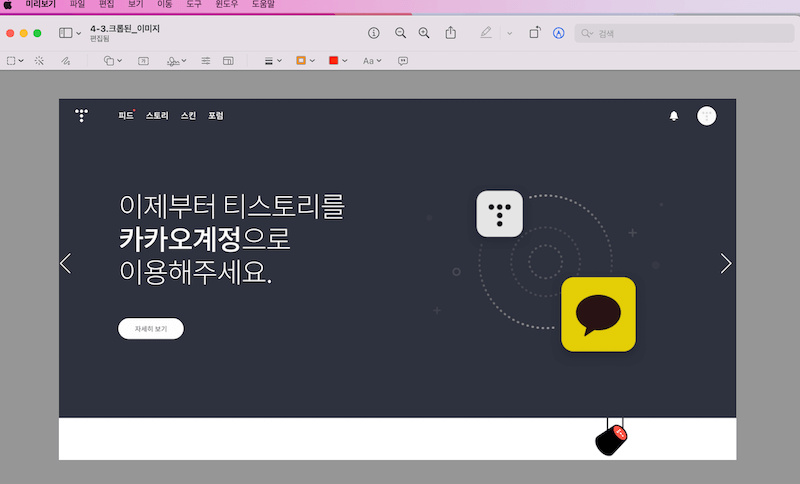The height and width of the screenshot is (484, 800).
Task: Click the zoom in magnifier
Action: (x=424, y=33)
